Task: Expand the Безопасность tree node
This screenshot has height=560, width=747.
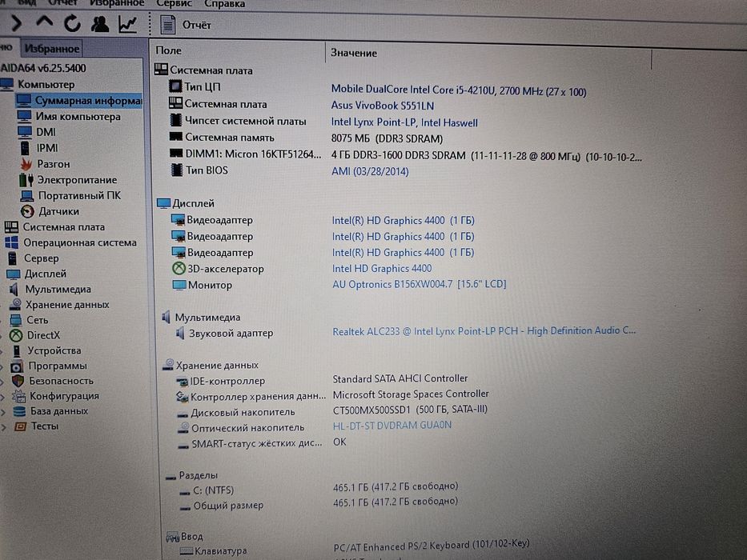Action: pyautogui.click(x=2, y=382)
